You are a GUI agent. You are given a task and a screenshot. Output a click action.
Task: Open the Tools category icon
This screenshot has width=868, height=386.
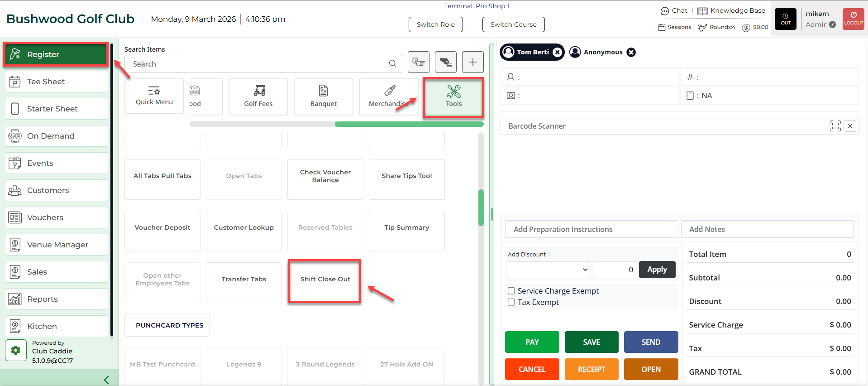tap(453, 92)
